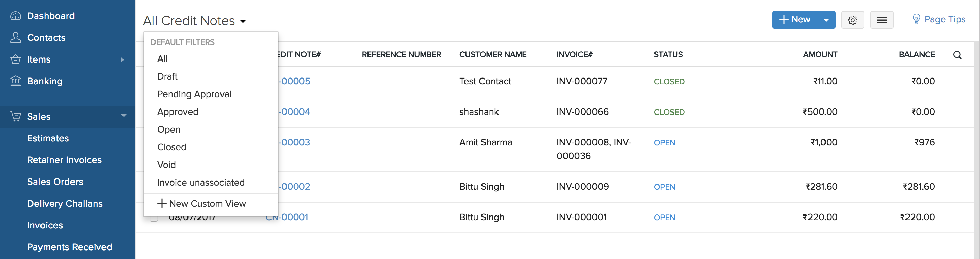Toggle checkbox for the CN-00001 row
This screenshot has width=980, height=259.
(154, 218)
